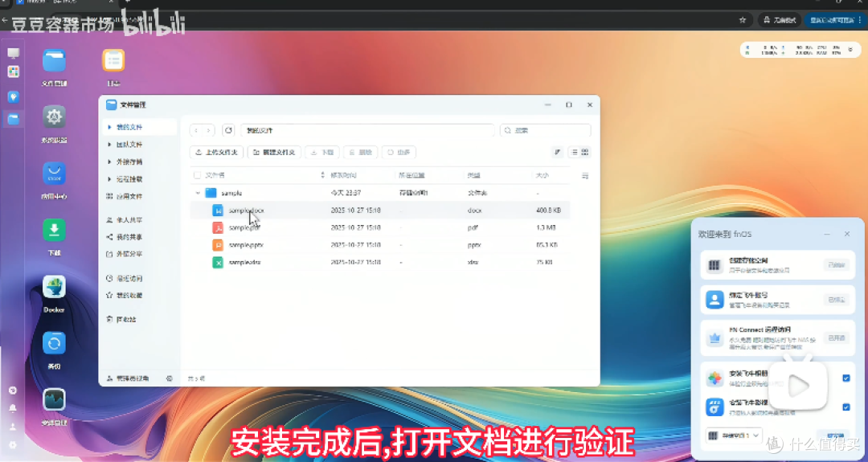
Task: Click the sort icon beside view toggles
Action: [558, 152]
